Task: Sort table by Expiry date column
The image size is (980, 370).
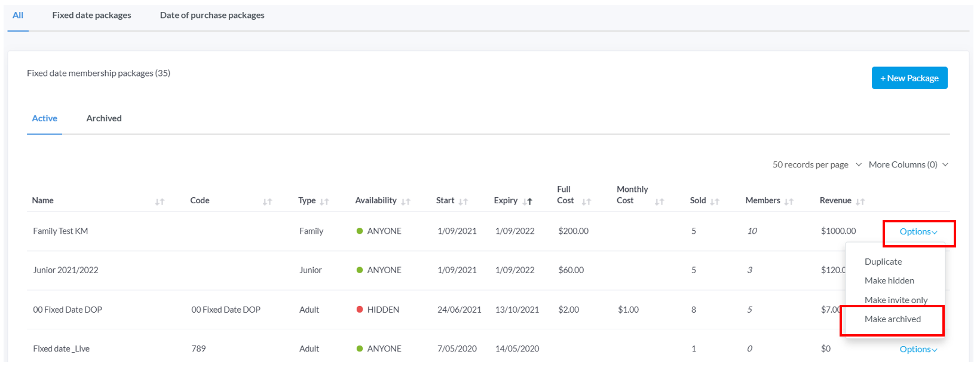Action: pos(527,202)
